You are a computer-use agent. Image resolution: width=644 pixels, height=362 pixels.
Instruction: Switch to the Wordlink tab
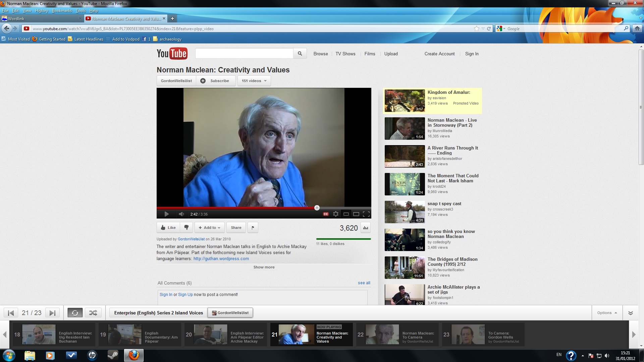point(40,19)
